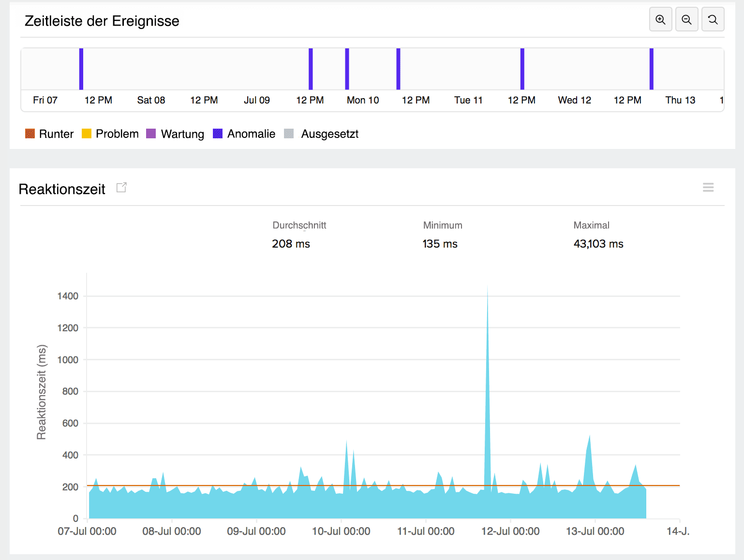
Task: Select the anomaly marker between Mon 10 and 12 PM
Action: click(398, 69)
